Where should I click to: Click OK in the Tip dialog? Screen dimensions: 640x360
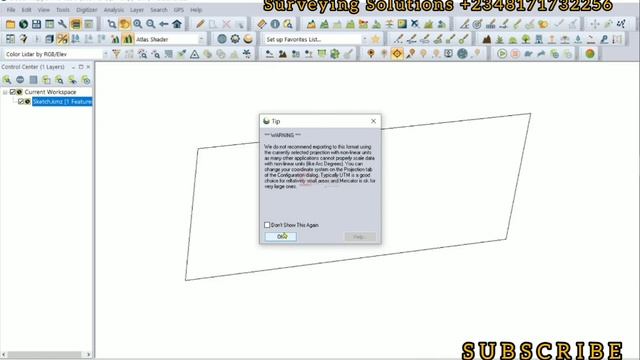pyautogui.click(x=281, y=236)
